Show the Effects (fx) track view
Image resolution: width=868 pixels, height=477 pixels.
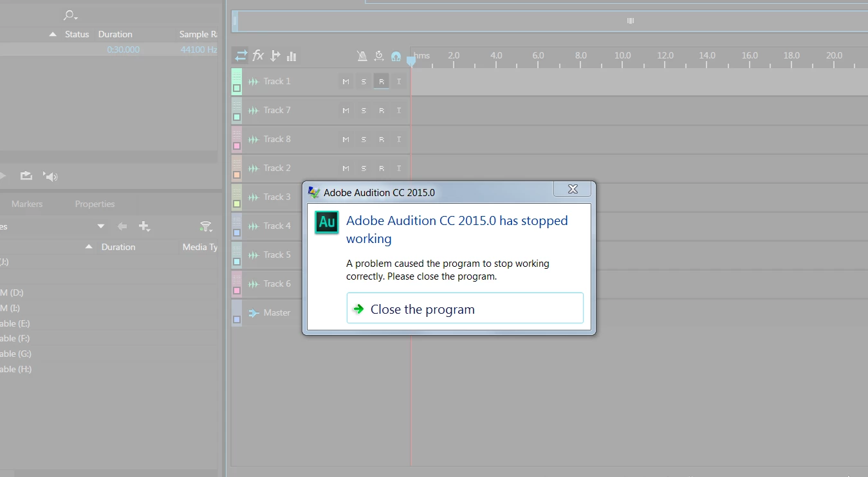pyautogui.click(x=258, y=56)
